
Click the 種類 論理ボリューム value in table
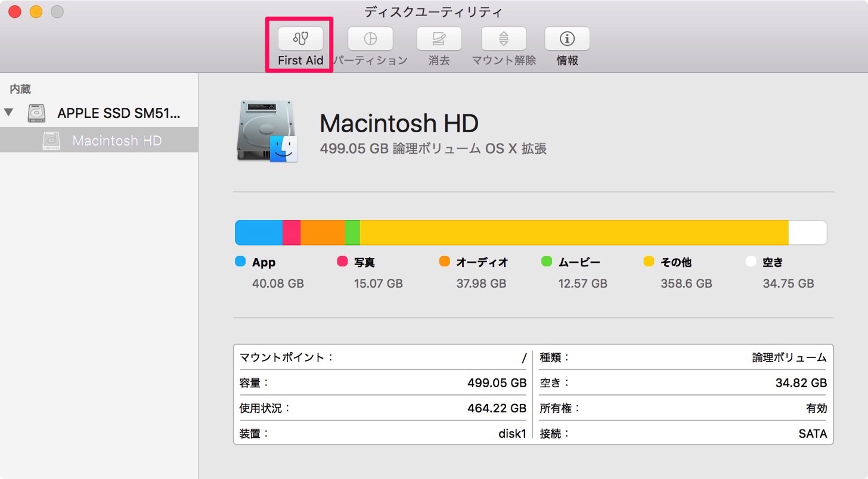click(x=789, y=357)
